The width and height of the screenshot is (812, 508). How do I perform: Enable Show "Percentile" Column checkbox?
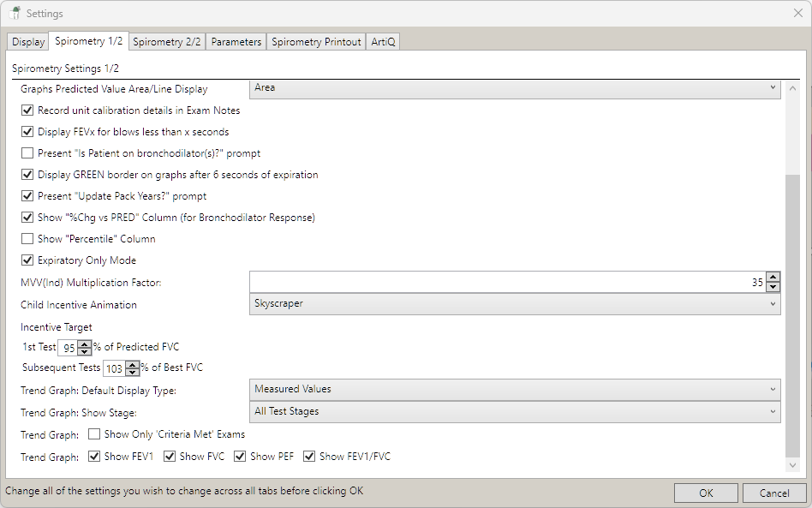click(27, 239)
